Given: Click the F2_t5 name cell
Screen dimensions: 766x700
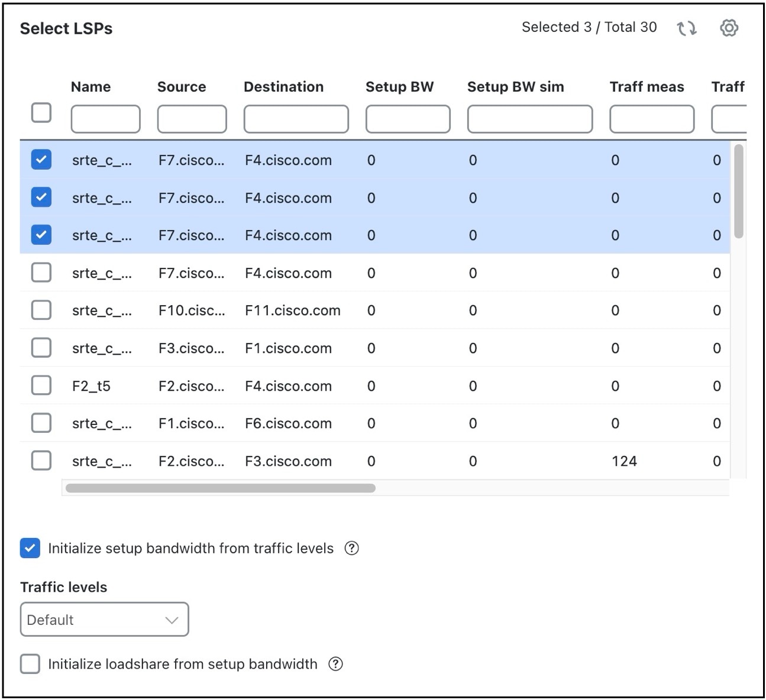Looking at the screenshot, I should 92,386.
